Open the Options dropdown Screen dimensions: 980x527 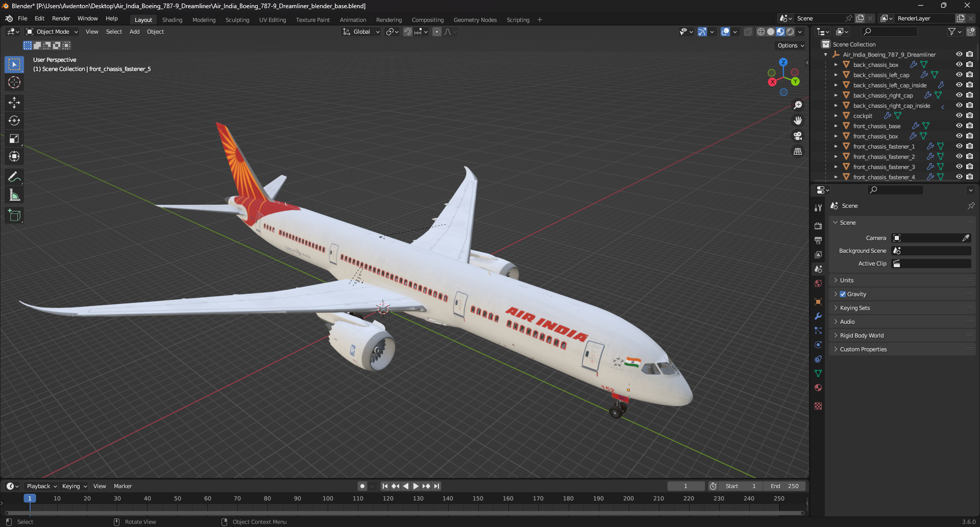pos(791,45)
